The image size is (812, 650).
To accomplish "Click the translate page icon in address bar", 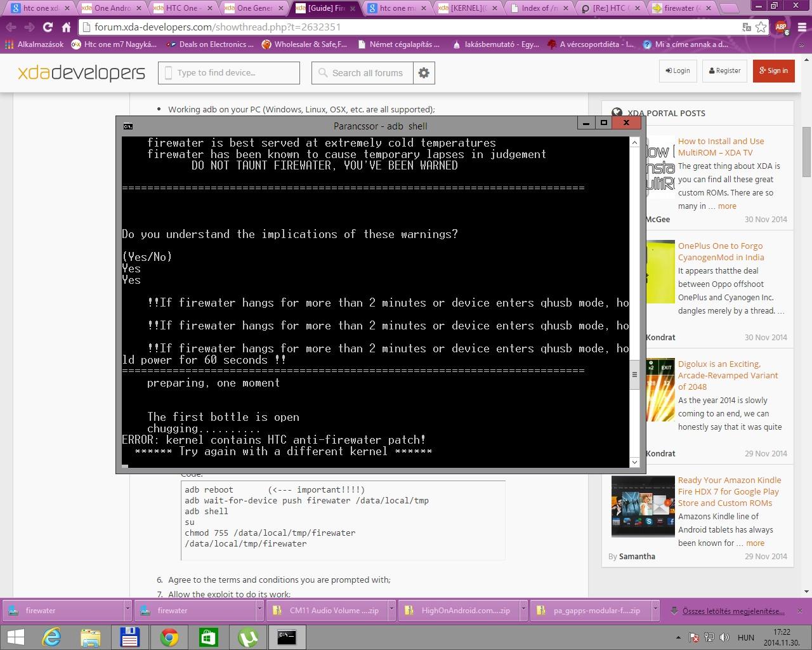I will pos(747,27).
